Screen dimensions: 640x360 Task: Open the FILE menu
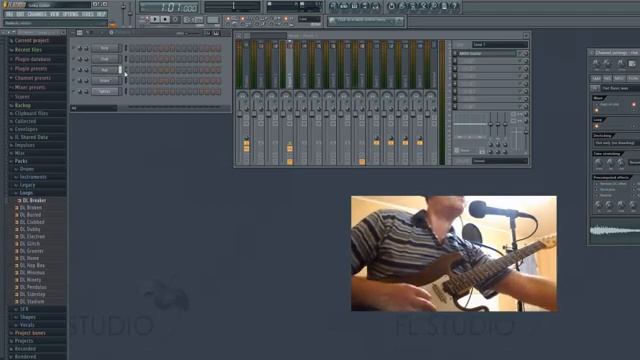click(x=9, y=14)
